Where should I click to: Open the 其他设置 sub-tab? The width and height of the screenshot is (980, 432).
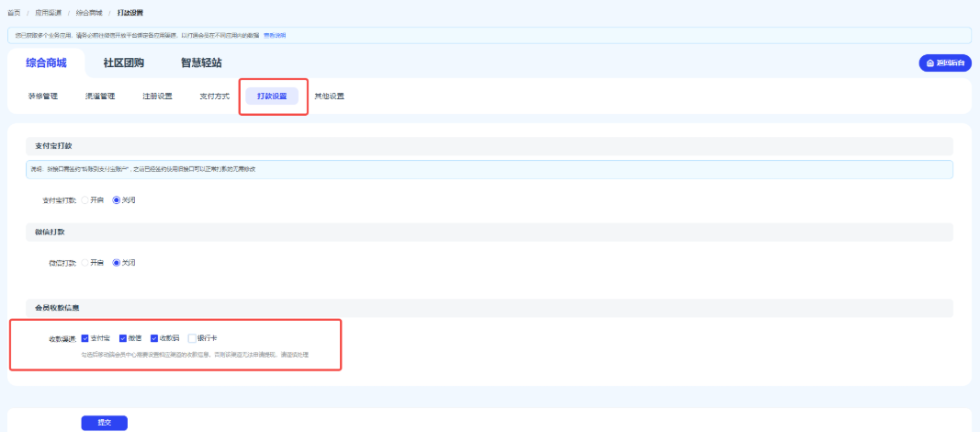(x=330, y=97)
